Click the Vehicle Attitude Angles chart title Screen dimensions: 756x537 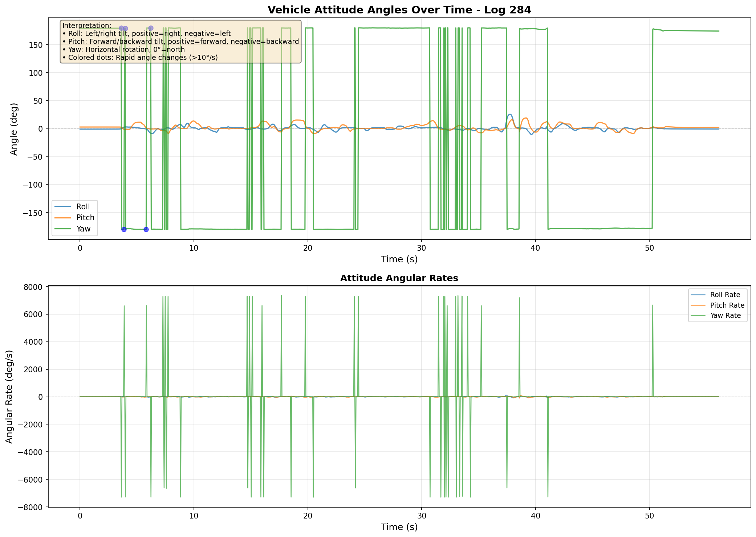pyautogui.click(x=399, y=10)
